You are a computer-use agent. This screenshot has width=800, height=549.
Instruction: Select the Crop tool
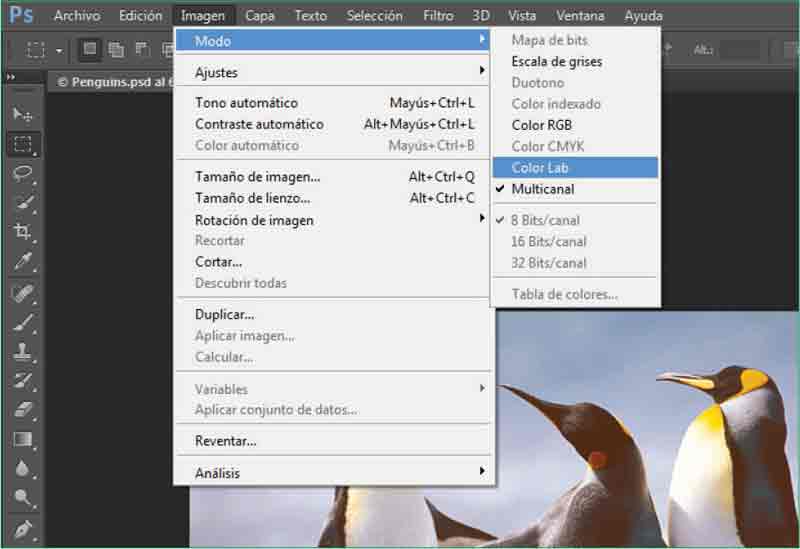(x=23, y=232)
